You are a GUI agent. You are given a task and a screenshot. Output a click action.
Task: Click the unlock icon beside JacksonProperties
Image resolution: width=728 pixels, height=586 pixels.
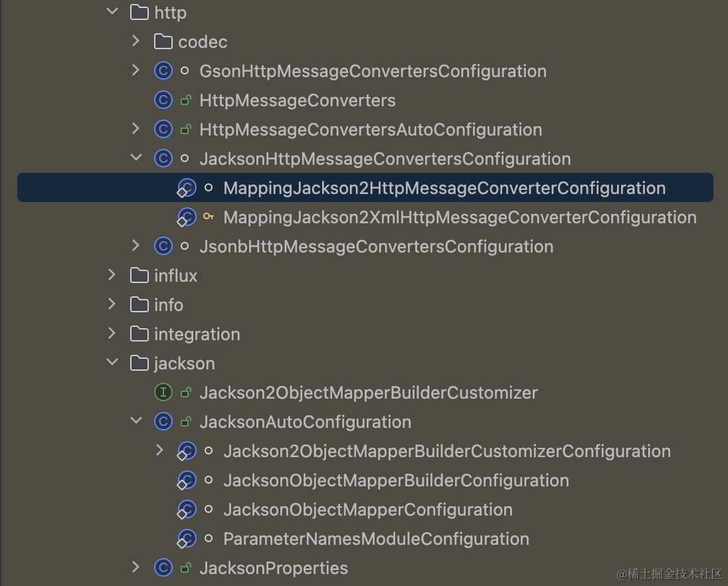pos(185,567)
